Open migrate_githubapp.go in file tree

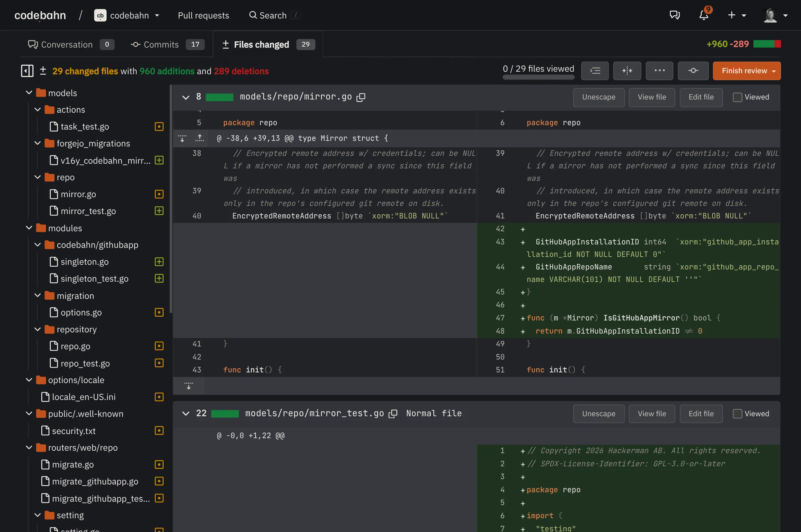pyautogui.click(x=95, y=481)
